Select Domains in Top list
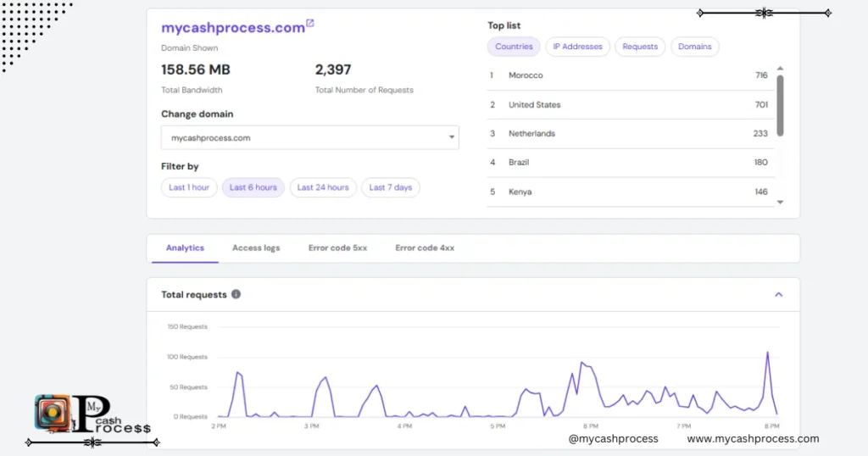This screenshot has height=456, width=868. point(695,47)
